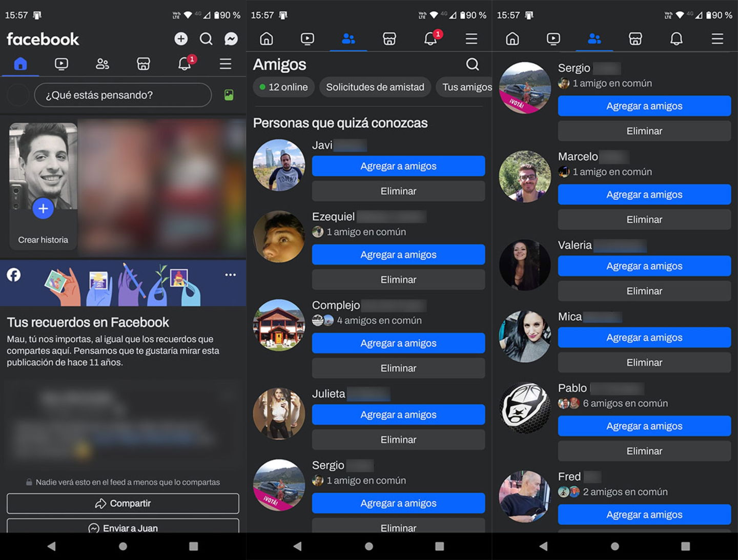This screenshot has width=738, height=560.
Task: Add Sergio on middle screen via 'Agregar a amigos'
Action: click(398, 503)
